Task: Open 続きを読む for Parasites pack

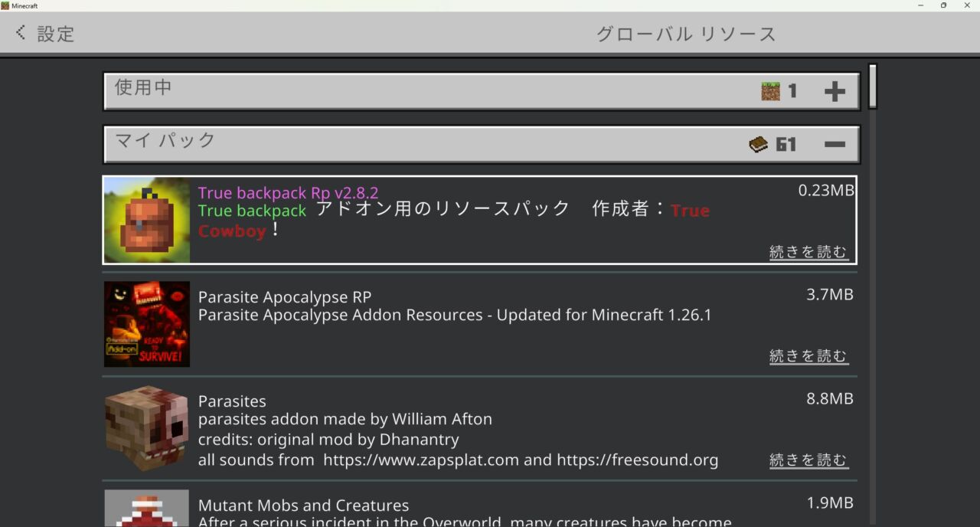Action: [x=808, y=460]
